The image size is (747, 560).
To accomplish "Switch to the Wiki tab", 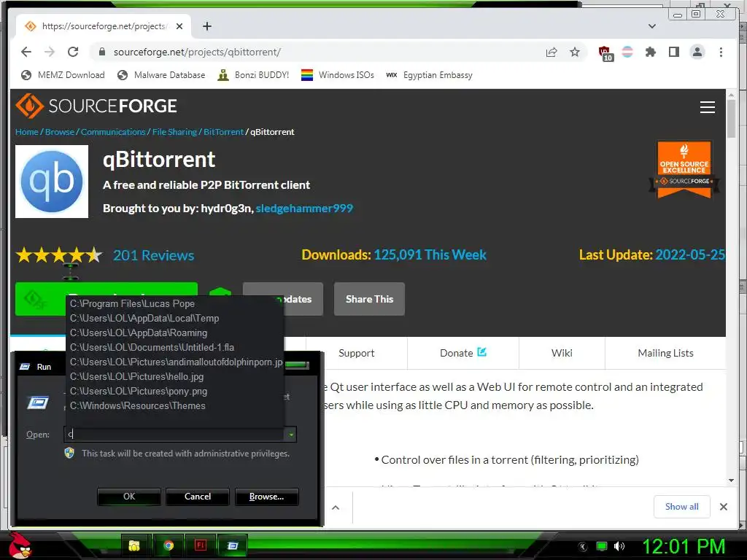I will (x=562, y=353).
